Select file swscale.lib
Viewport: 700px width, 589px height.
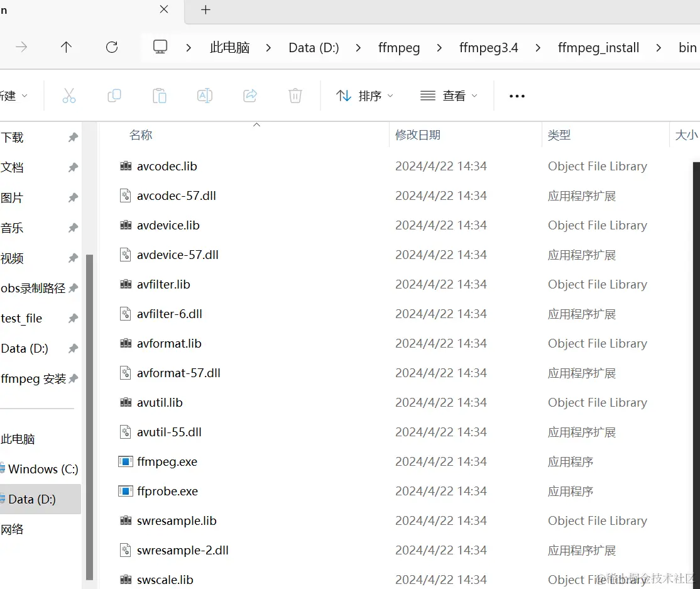(x=165, y=580)
